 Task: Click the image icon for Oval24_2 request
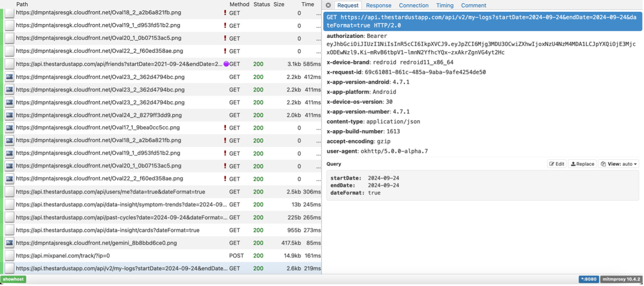point(9,115)
